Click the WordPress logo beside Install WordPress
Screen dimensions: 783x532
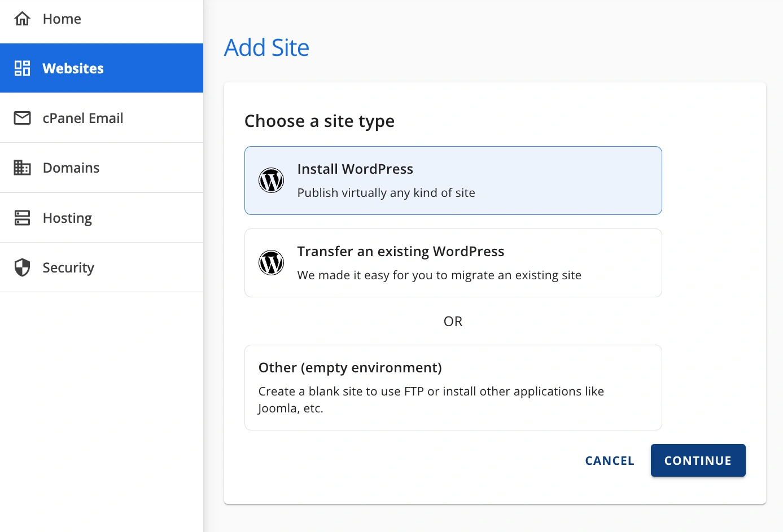point(271,181)
